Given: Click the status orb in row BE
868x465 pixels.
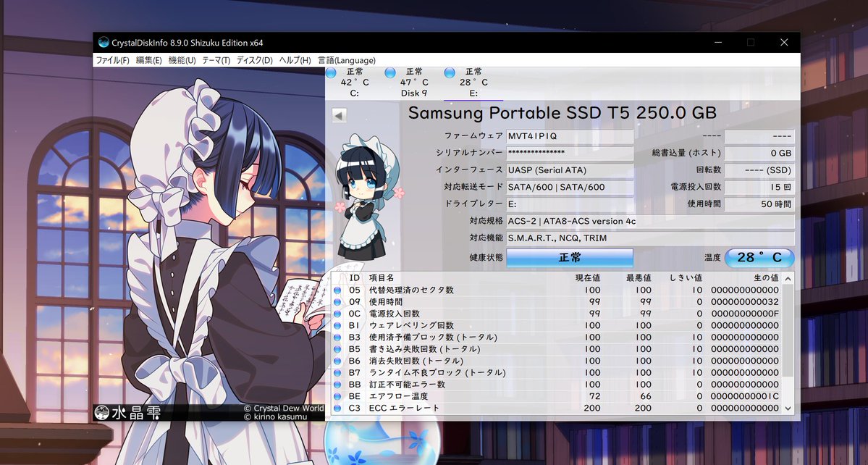Looking at the screenshot, I should pos(337,396).
